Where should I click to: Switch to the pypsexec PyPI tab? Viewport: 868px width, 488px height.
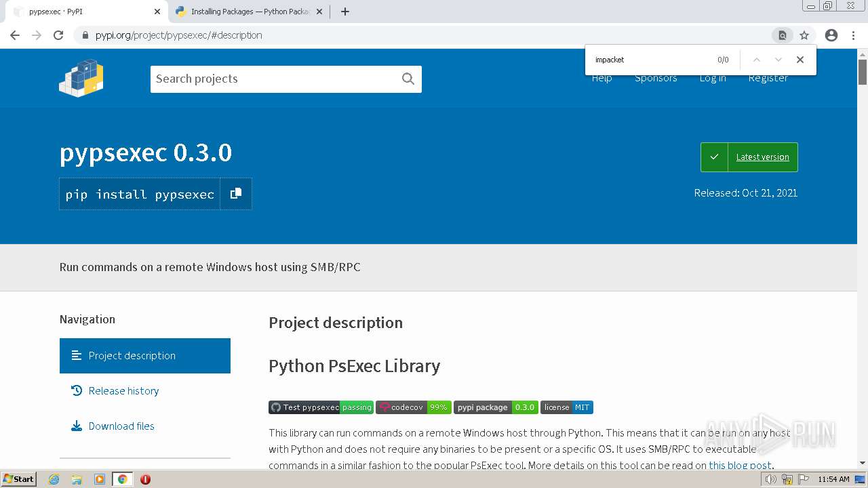point(85,12)
